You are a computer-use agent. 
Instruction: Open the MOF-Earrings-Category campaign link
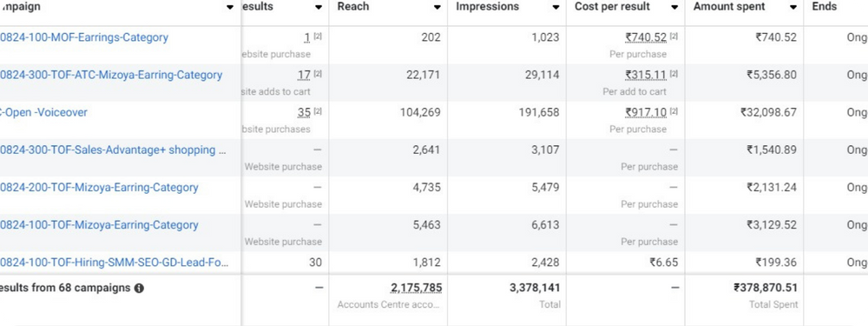[83, 37]
